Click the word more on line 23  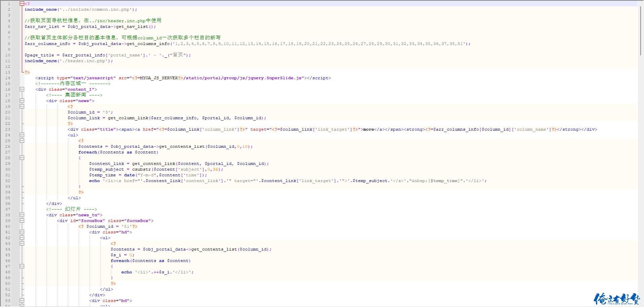369,129
